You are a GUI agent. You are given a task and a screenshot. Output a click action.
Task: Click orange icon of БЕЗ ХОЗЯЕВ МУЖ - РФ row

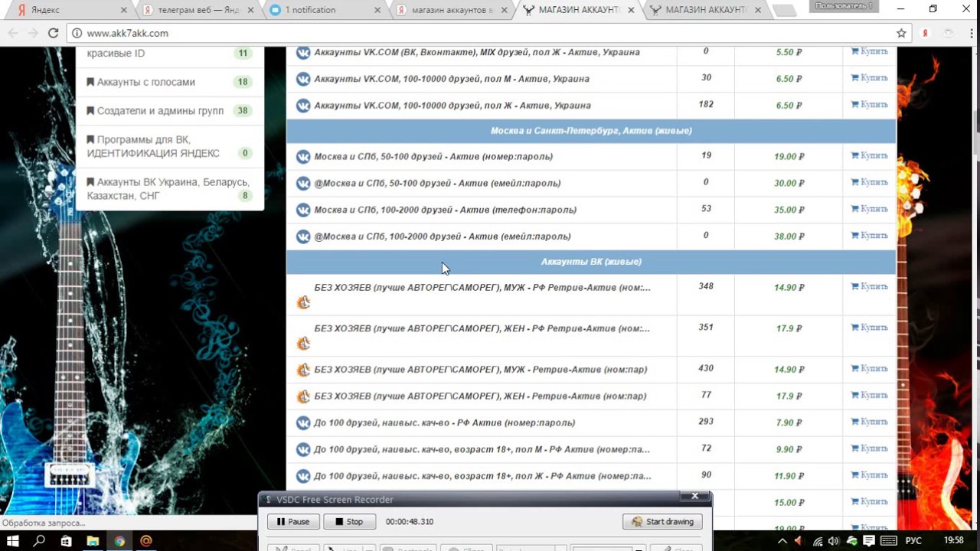(303, 302)
